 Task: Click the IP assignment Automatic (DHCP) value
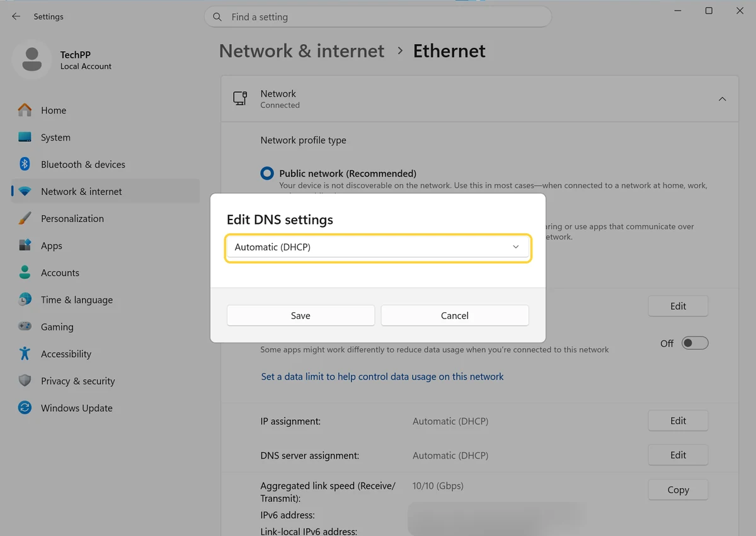point(450,421)
